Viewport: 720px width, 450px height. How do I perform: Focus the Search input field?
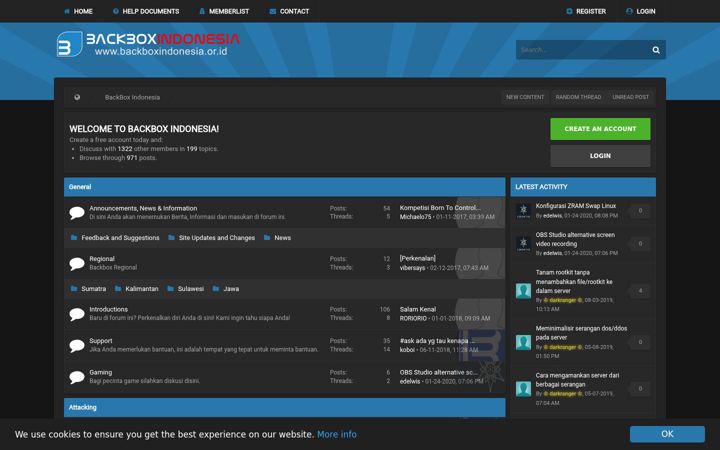point(583,50)
